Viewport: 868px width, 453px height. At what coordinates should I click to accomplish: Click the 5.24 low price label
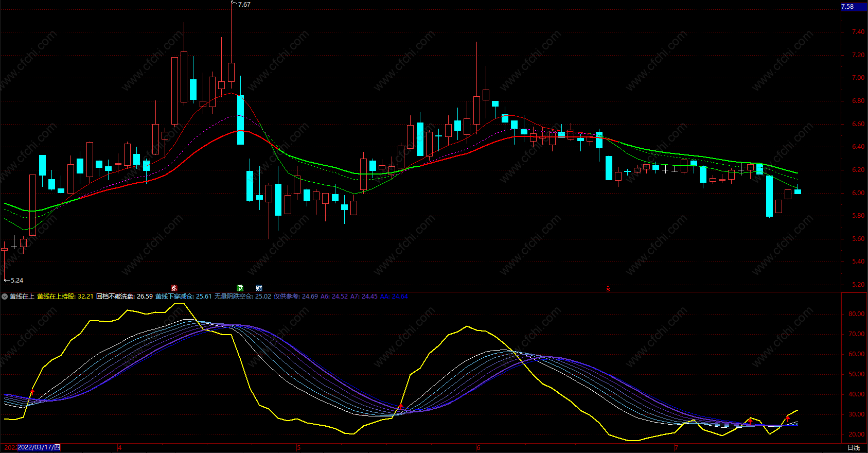click(17, 281)
